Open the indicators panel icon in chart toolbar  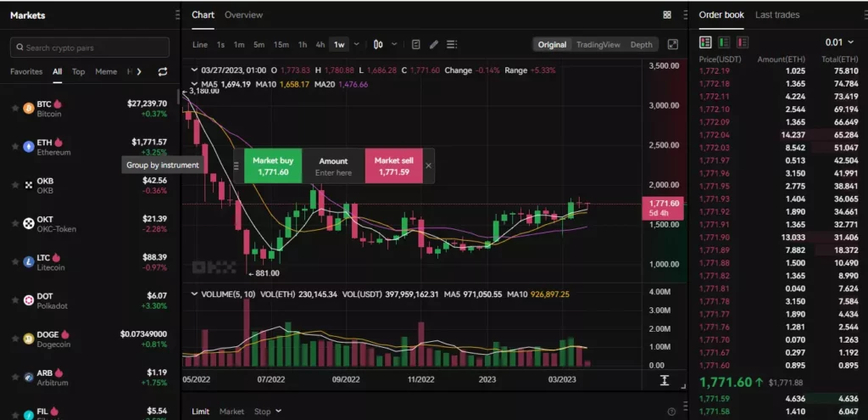(x=416, y=45)
